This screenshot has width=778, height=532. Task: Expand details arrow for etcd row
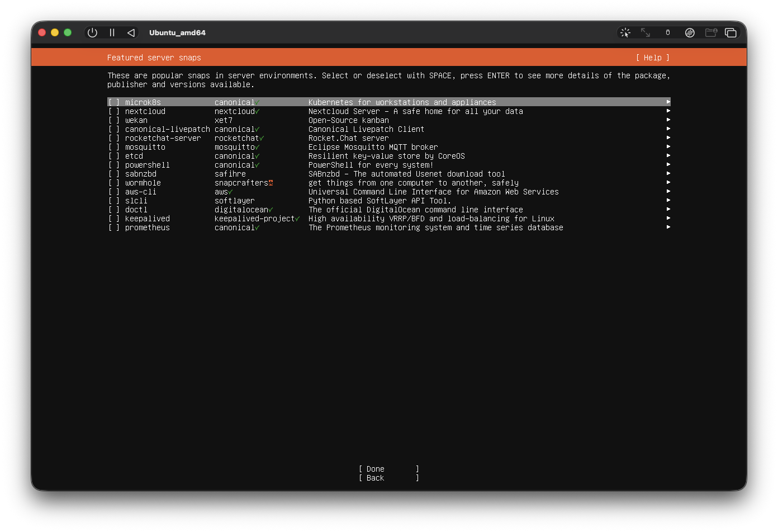(x=668, y=156)
